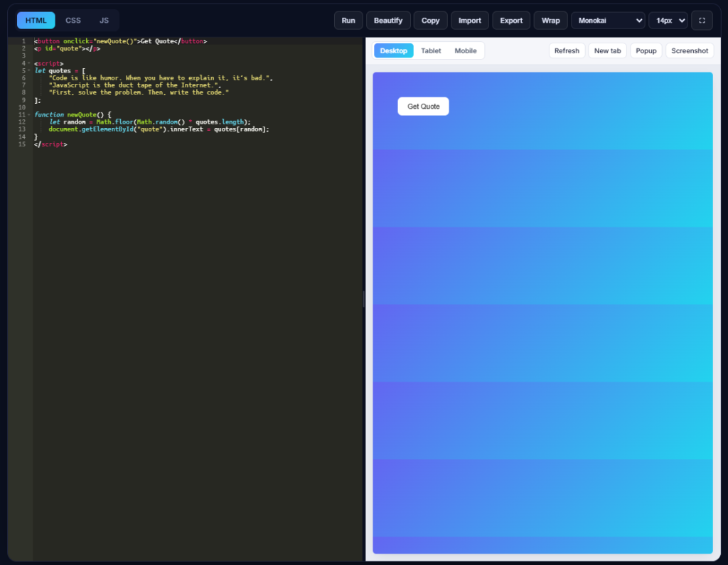Select the Desktop preview mode
This screenshot has width=728, height=565.
point(394,50)
